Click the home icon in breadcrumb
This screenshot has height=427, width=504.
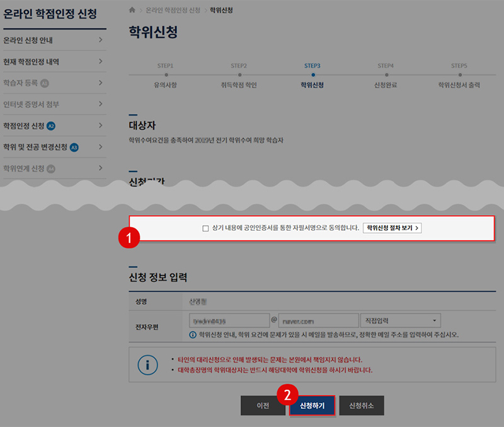tap(132, 11)
